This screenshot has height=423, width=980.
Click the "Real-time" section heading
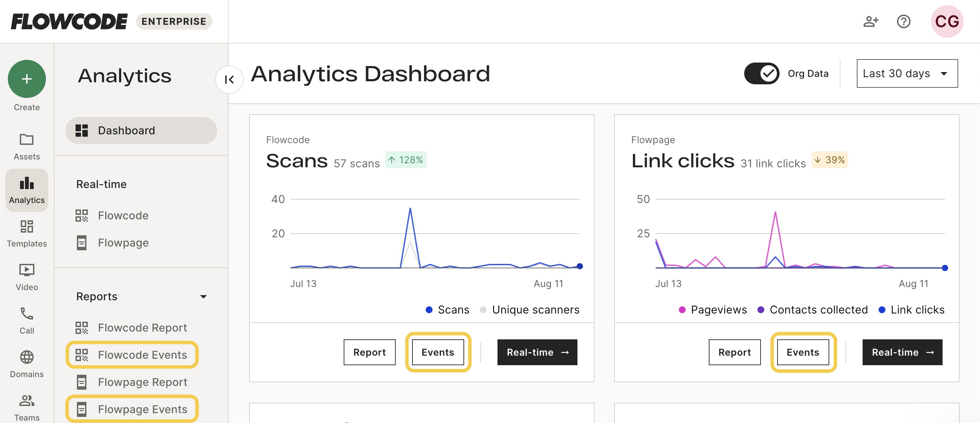coord(101,184)
